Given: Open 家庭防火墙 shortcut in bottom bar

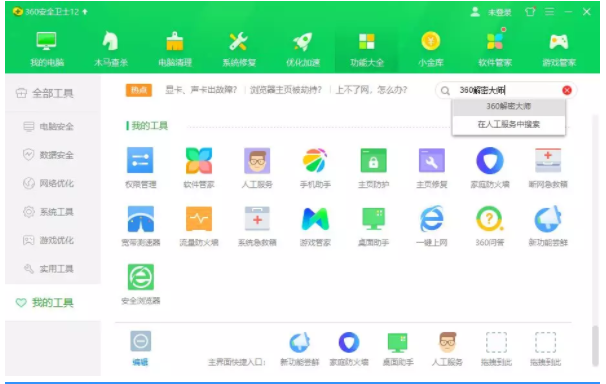Looking at the screenshot, I should point(349,348).
